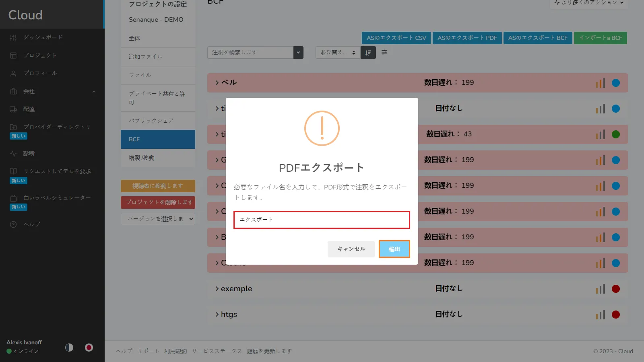This screenshot has width=644, height=362.
Task: Click the descending sort order icon
Action: pos(368,52)
